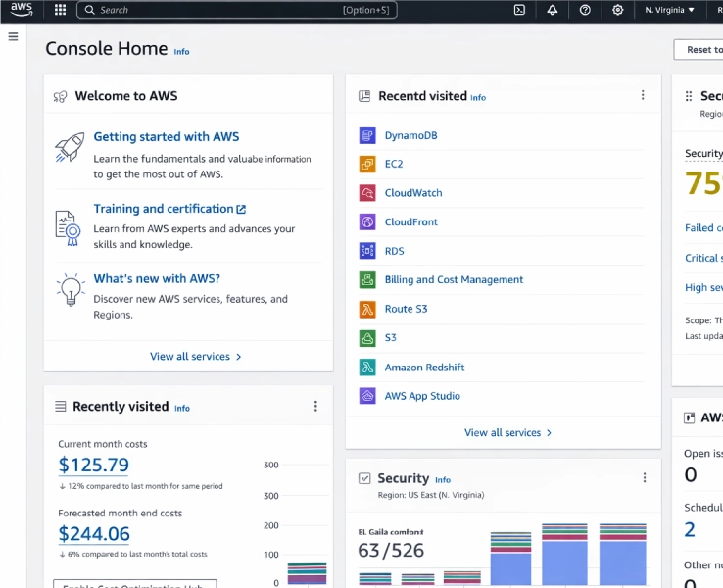Open the RDS service icon

367,251
